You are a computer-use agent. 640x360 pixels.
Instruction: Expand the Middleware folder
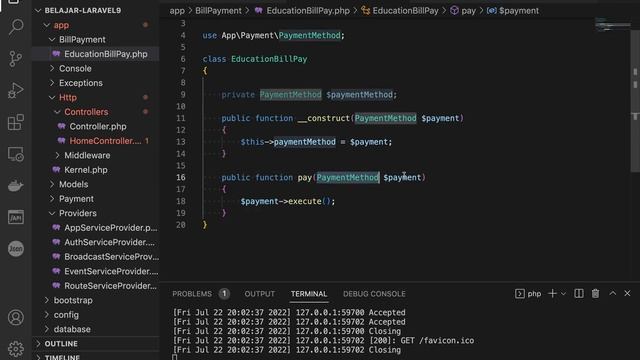[x=87, y=156]
